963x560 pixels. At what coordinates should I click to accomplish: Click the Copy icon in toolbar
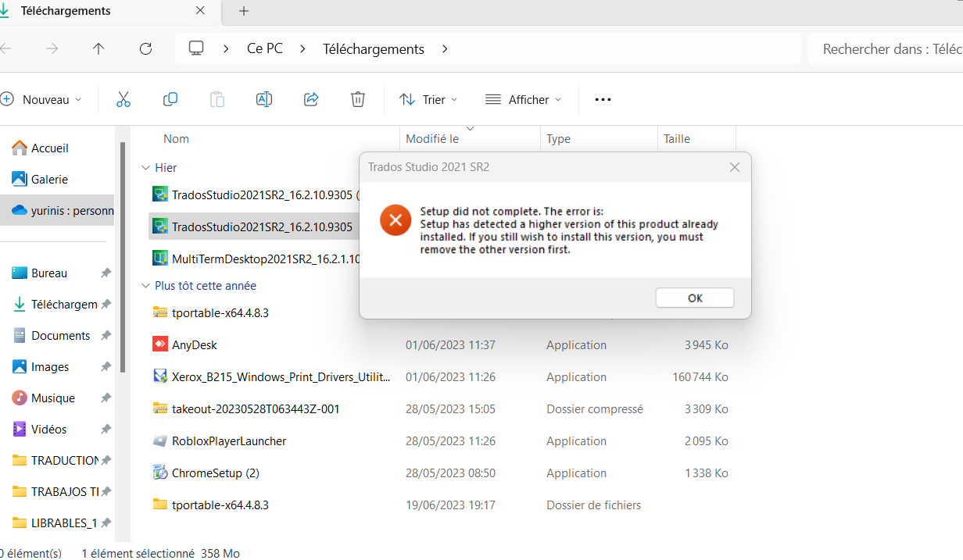click(x=170, y=99)
